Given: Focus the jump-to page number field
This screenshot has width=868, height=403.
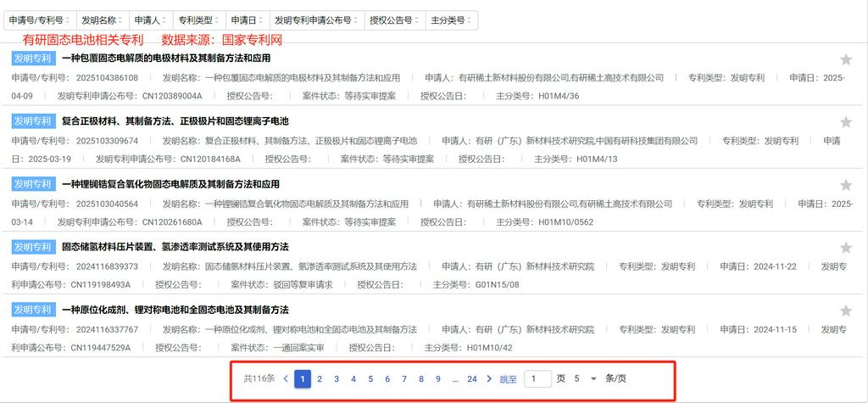Looking at the screenshot, I should 537,379.
